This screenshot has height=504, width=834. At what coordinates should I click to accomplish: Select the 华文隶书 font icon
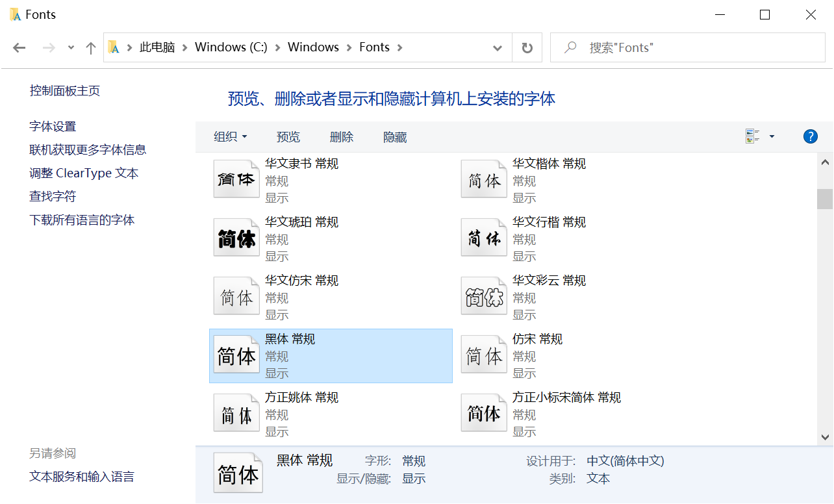coord(236,180)
